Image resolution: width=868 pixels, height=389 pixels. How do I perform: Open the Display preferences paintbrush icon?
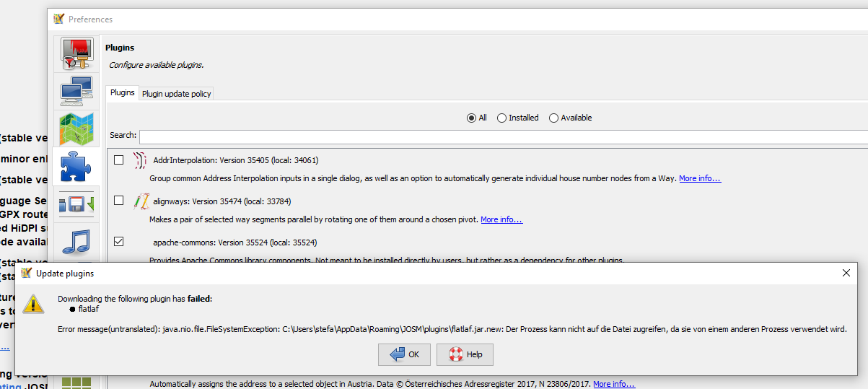click(x=76, y=54)
